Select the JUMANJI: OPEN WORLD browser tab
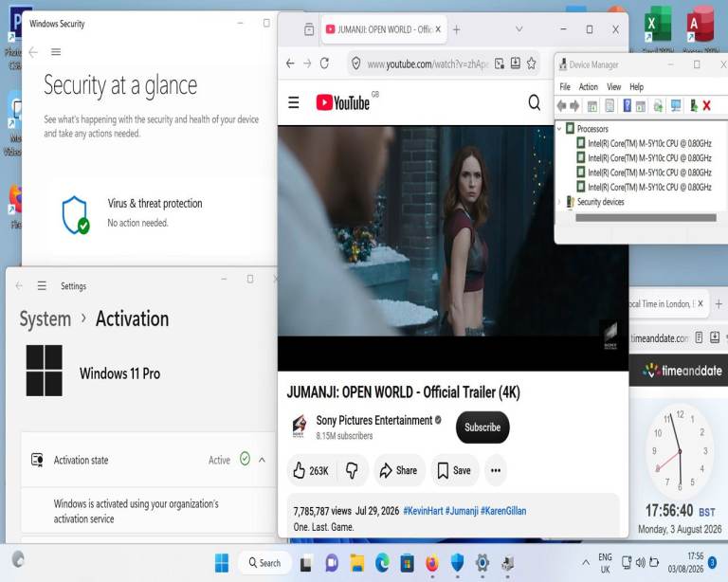728x582 pixels. pyautogui.click(x=384, y=29)
